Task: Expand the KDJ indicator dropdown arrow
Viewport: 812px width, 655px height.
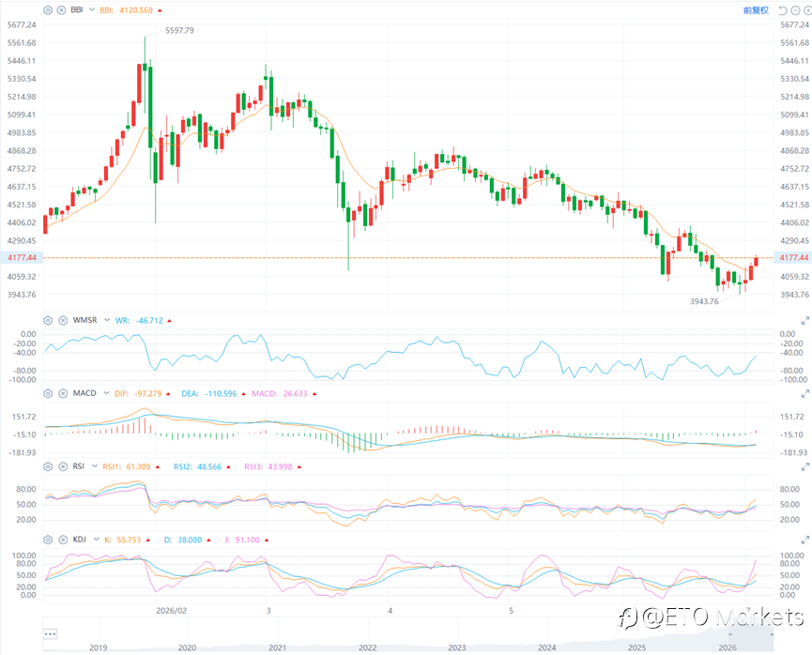Action: (x=97, y=539)
